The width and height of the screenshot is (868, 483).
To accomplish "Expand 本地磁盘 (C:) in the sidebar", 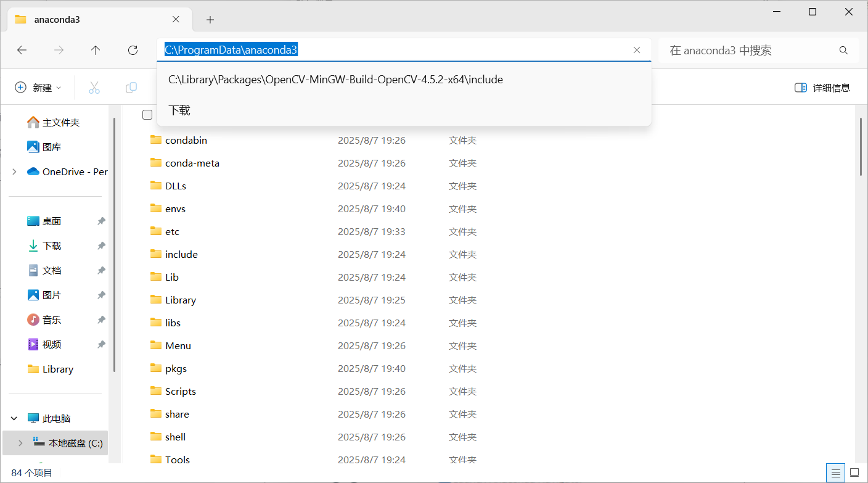I will (x=20, y=442).
